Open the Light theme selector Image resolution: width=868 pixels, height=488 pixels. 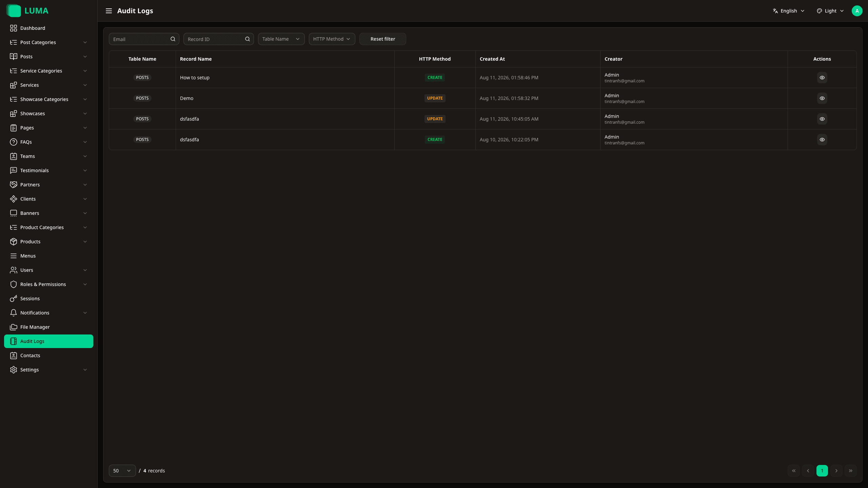click(x=830, y=11)
